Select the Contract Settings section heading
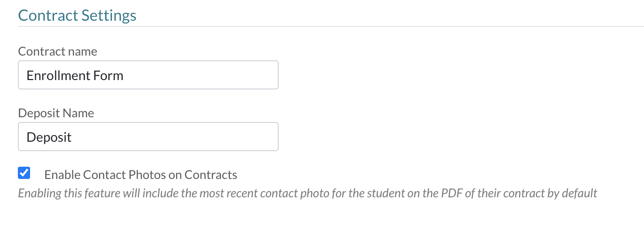Viewport: 644px width, 243px height. (77, 16)
